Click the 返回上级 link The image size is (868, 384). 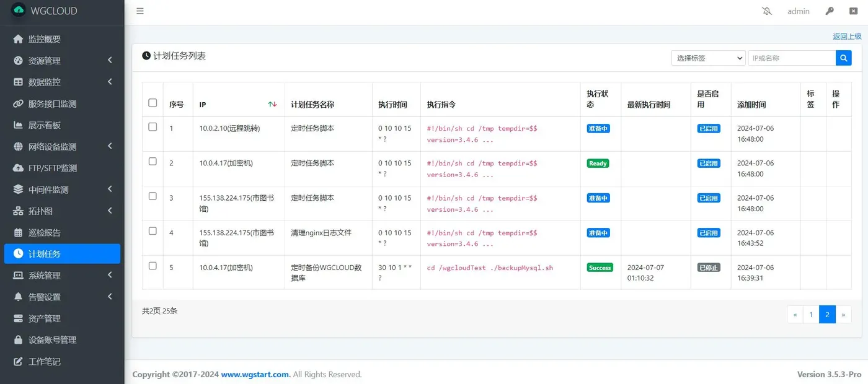pos(847,37)
